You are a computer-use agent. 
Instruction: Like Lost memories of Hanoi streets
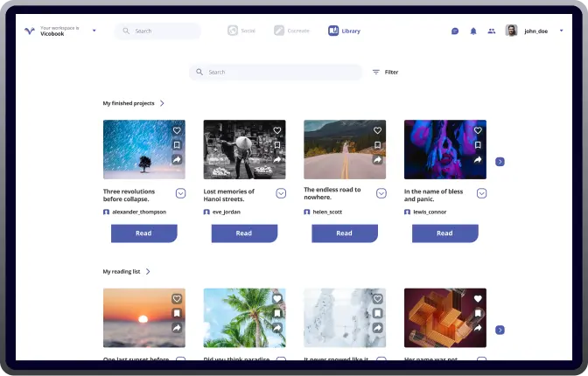pyautogui.click(x=277, y=130)
